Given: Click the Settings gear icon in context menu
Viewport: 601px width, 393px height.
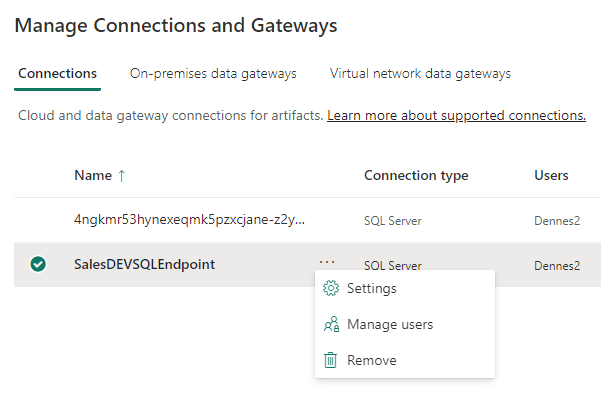Looking at the screenshot, I should [331, 288].
